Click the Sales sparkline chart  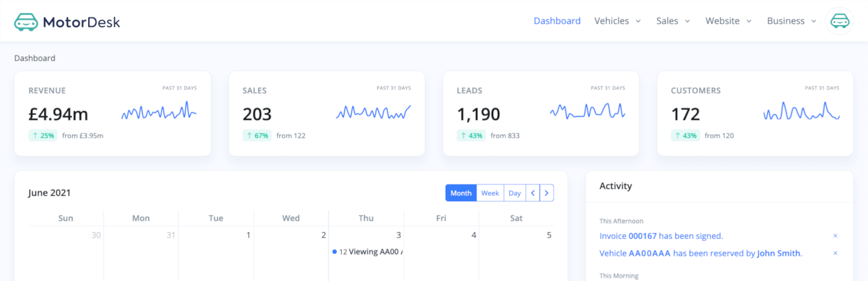click(x=373, y=112)
